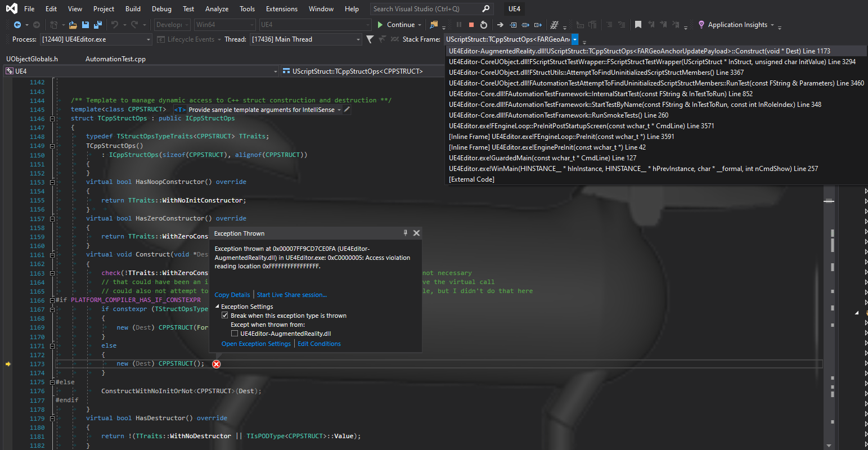Collapse the HasDestructor function at line 1179

52,418
